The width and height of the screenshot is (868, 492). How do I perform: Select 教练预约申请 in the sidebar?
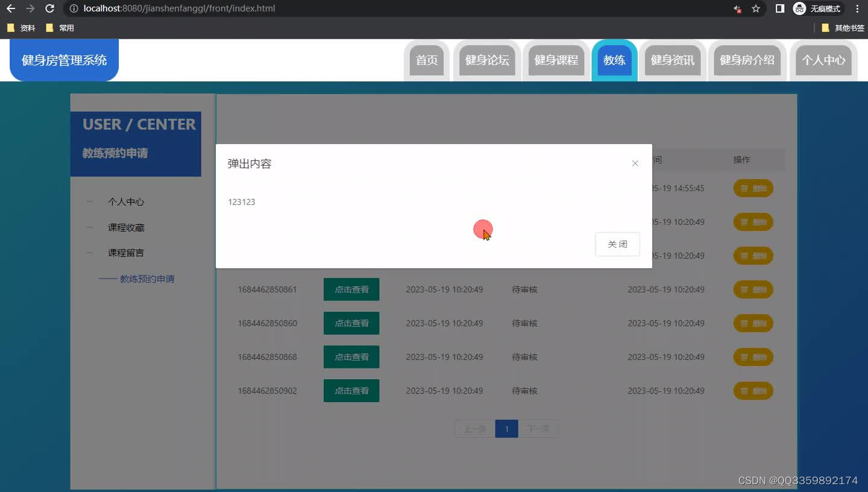[147, 279]
